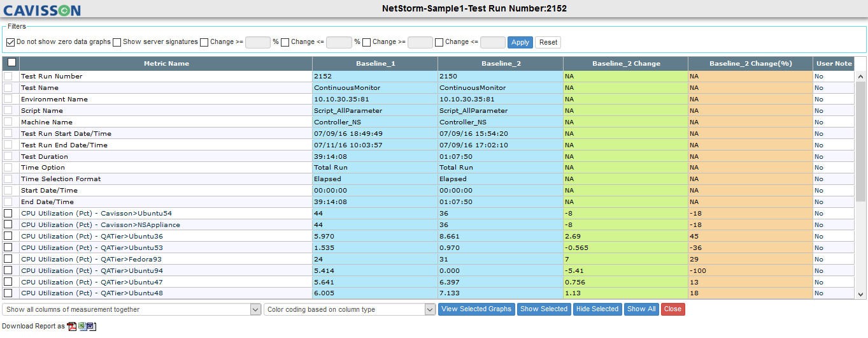Viewport: 868px width, 338px height.
Task: Click Show Selected button
Action: pos(544,309)
